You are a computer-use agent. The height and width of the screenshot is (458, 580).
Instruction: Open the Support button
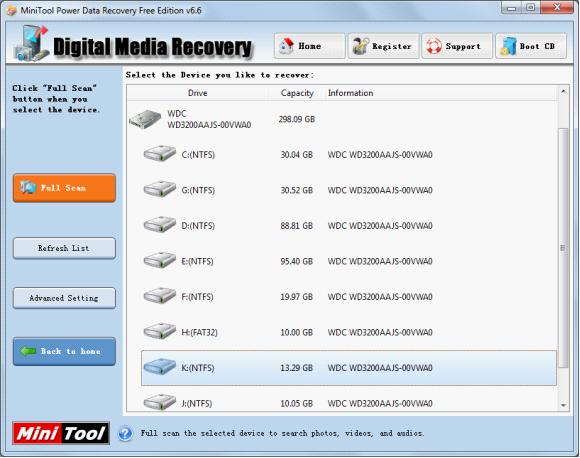pos(457,46)
